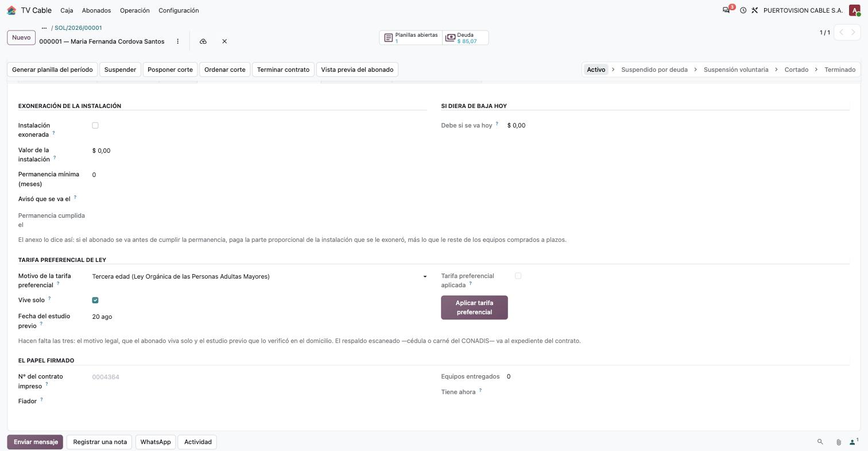
Task: Save the record manually with cloud icon
Action: pyautogui.click(x=203, y=41)
